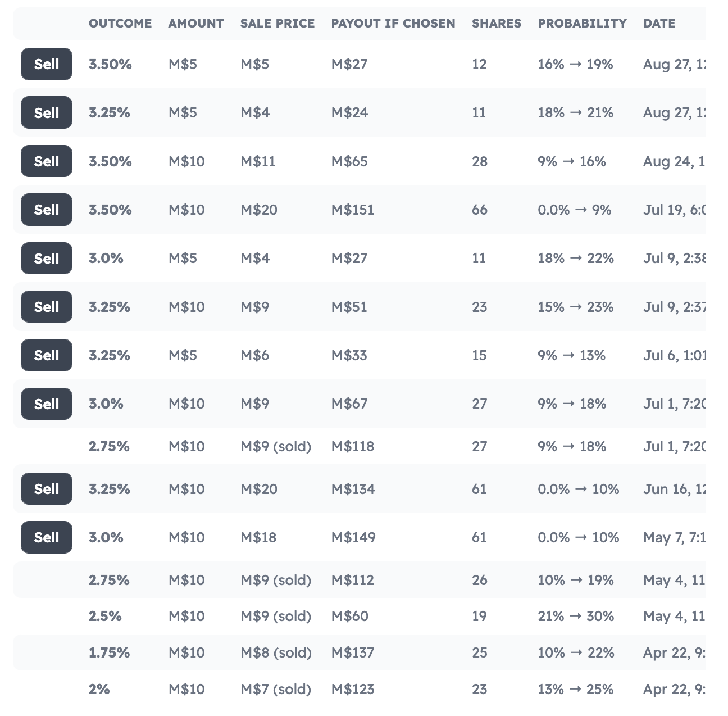Screen dimensions: 728x716
Task: Sell the 3.0% bet paying M$67
Action: click(47, 404)
